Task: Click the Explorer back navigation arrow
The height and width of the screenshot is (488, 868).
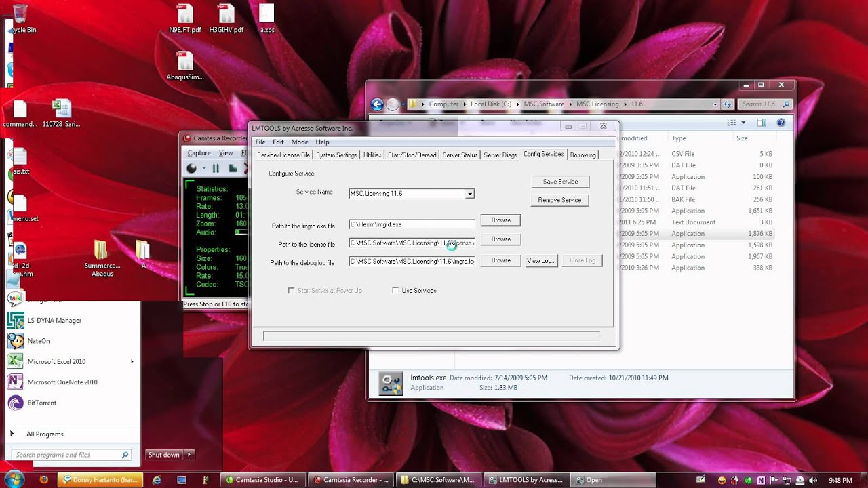Action: [x=378, y=104]
